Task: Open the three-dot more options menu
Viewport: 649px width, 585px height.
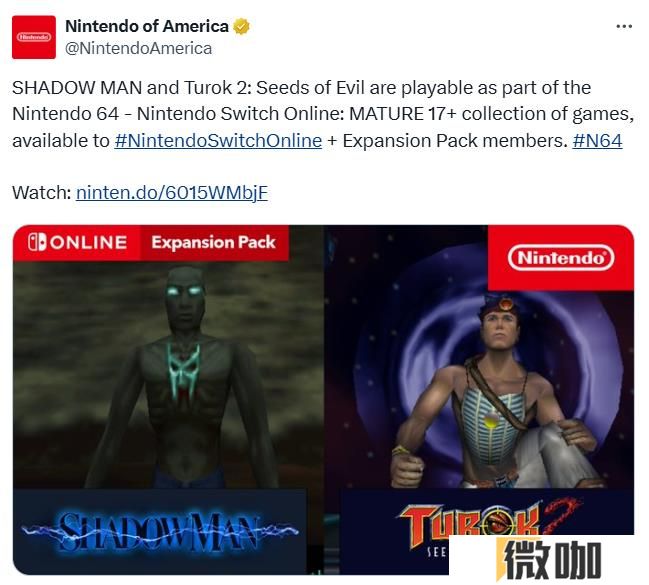Action: (624, 26)
